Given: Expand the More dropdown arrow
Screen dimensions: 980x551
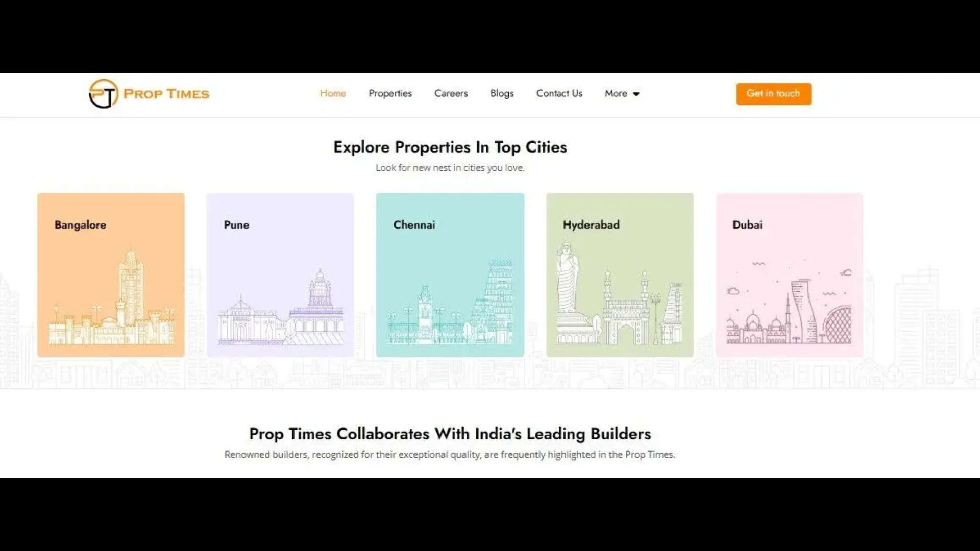Looking at the screenshot, I should pos(636,94).
